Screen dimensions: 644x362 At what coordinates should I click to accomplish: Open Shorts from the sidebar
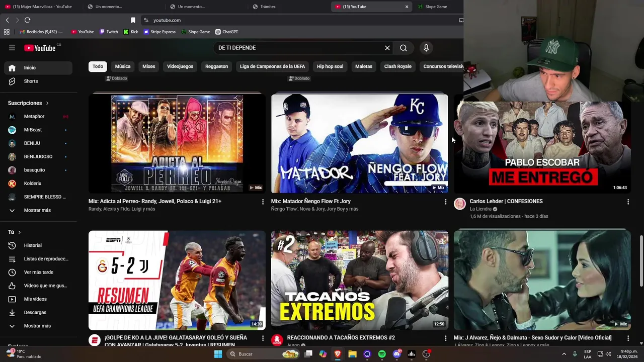38,81
